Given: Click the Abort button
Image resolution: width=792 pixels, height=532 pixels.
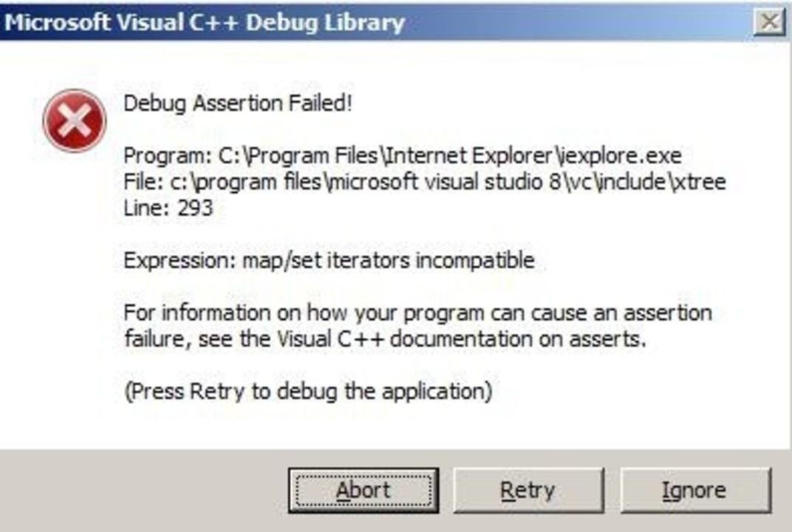Looking at the screenshot, I should click(x=363, y=491).
